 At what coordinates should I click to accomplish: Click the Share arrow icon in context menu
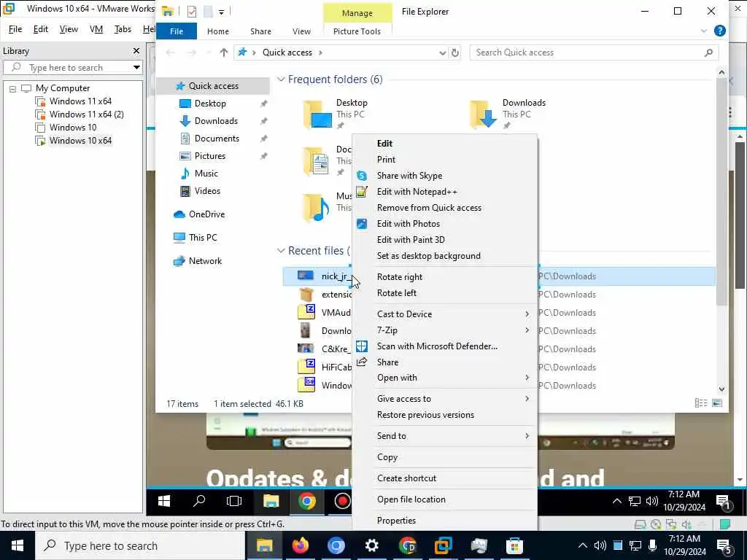tap(362, 362)
